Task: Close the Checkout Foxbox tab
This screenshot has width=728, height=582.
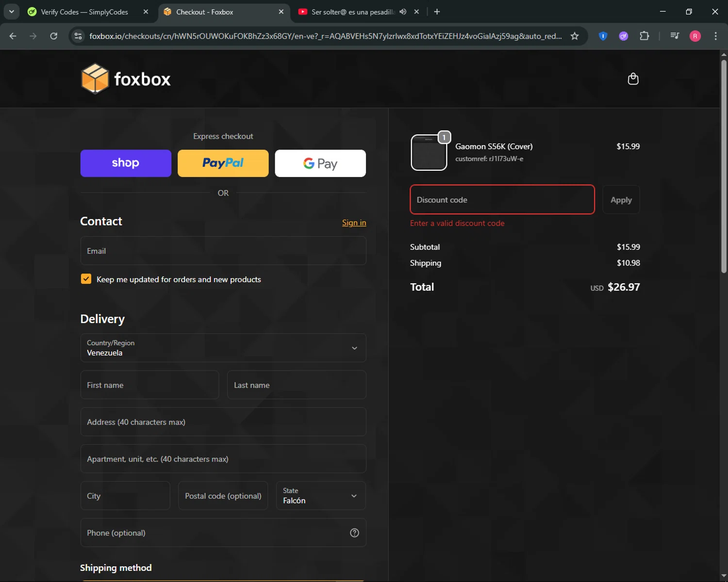Action: click(281, 12)
